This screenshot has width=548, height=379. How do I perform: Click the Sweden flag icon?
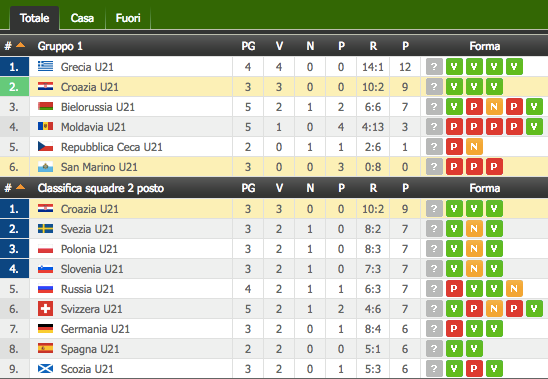45,229
